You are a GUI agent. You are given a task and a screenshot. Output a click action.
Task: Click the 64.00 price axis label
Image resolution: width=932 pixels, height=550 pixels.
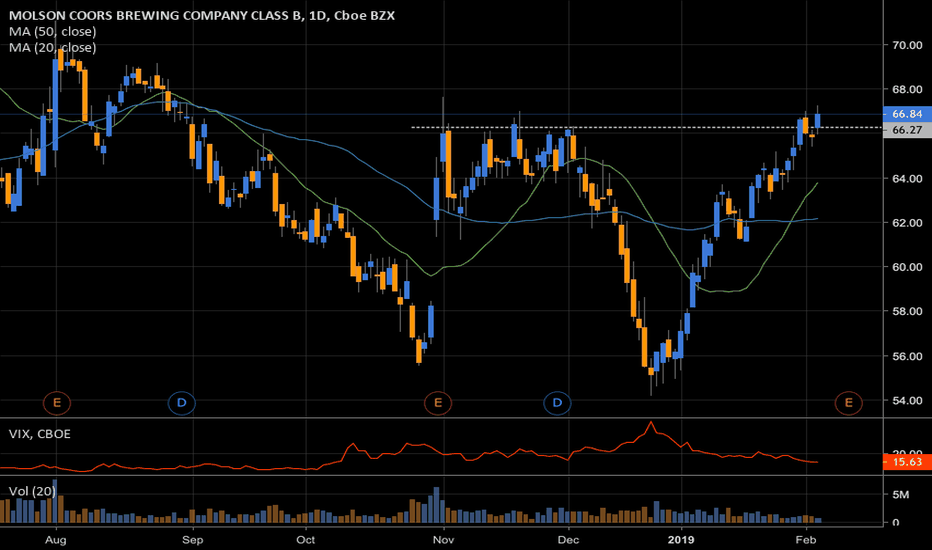[x=907, y=178]
